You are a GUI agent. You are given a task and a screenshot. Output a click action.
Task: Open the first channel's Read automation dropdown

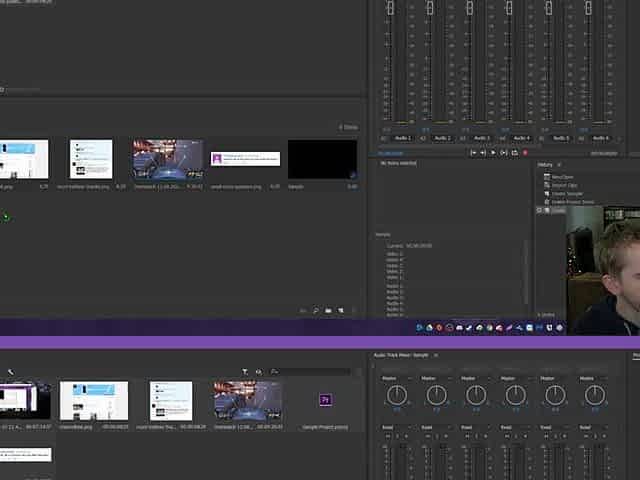point(396,427)
